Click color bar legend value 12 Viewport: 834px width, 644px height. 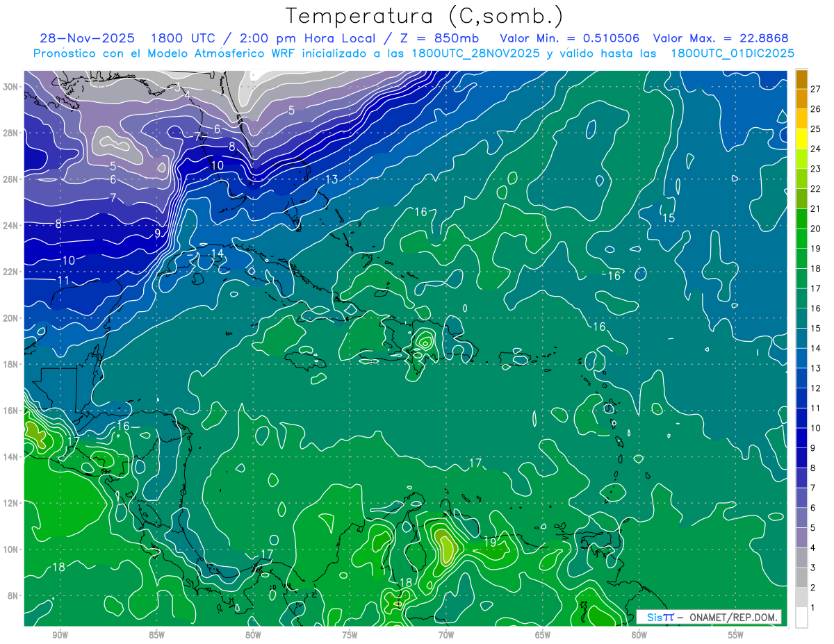[815, 388]
